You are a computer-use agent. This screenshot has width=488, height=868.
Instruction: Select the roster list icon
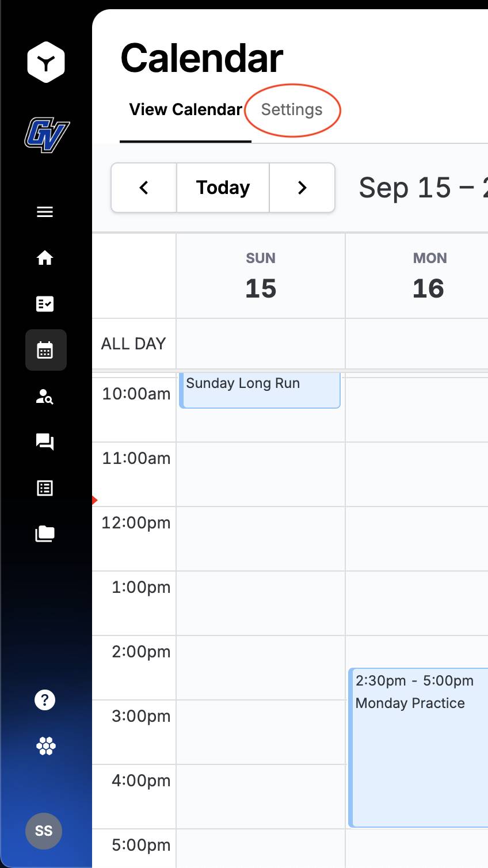pos(45,488)
